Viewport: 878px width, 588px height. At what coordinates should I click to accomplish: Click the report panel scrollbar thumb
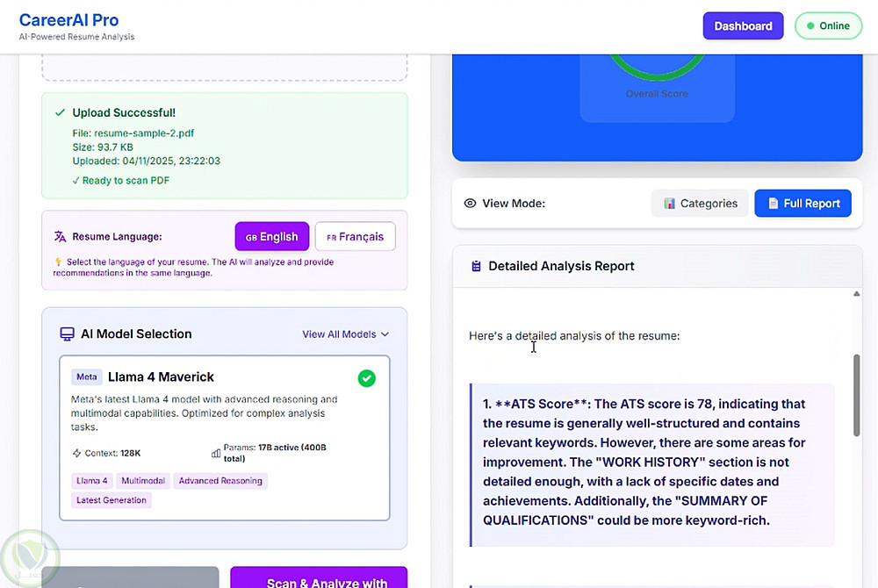click(857, 395)
